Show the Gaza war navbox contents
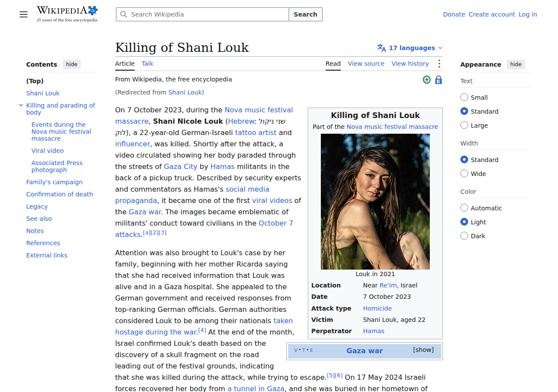The height and width of the screenshot is (392, 558). pos(423,350)
